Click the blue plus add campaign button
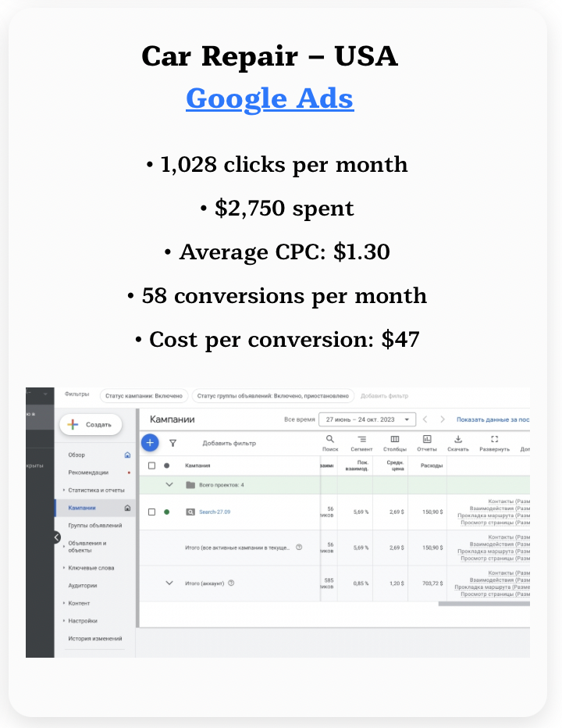The image size is (562, 728). click(x=149, y=443)
